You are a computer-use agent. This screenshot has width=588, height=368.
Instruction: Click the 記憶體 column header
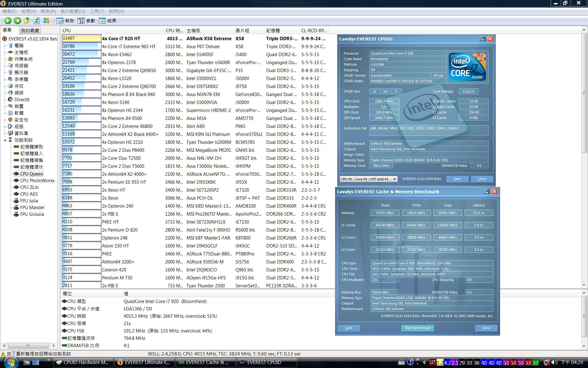click(x=281, y=30)
